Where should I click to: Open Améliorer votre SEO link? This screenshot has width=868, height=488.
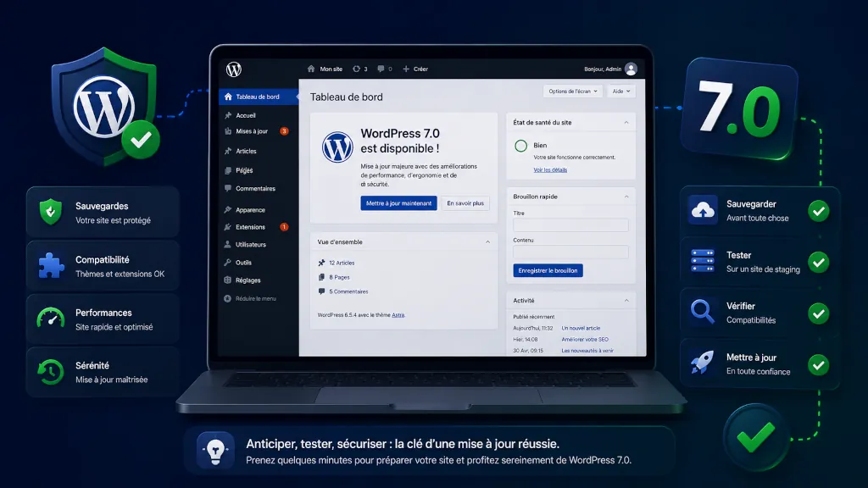tap(585, 339)
